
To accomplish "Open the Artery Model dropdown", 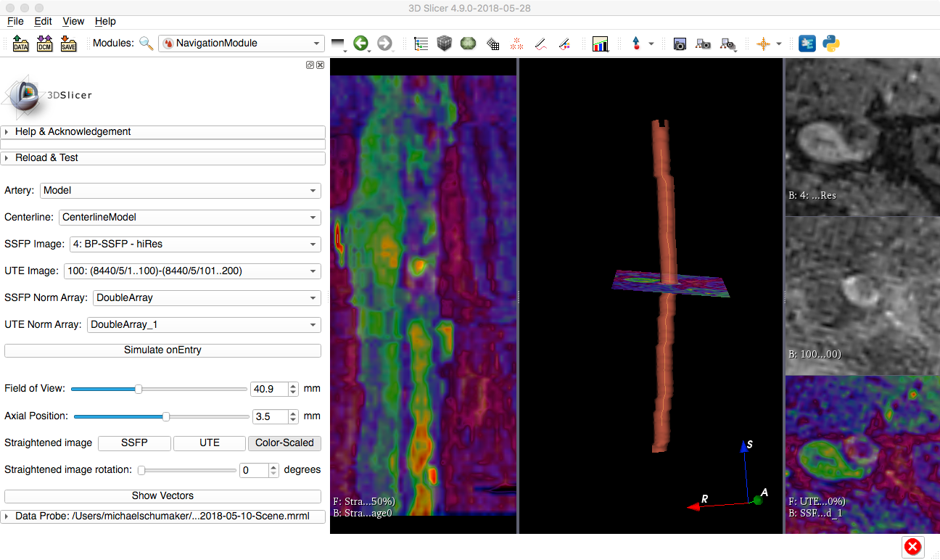I will 180,191.
